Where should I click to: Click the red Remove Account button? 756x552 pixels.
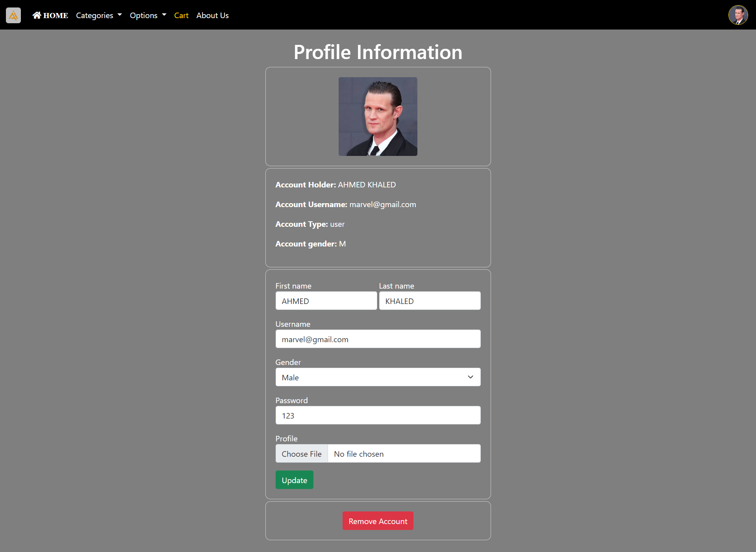click(x=378, y=521)
